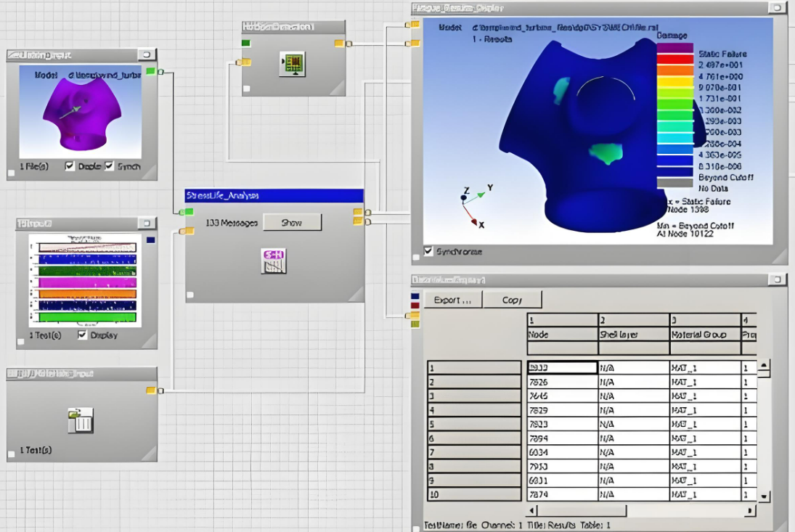This screenshot has width=795, height=532.
Task: Uncheck Synchronize in fatigue results display
Action: click(x=428, y=252)
